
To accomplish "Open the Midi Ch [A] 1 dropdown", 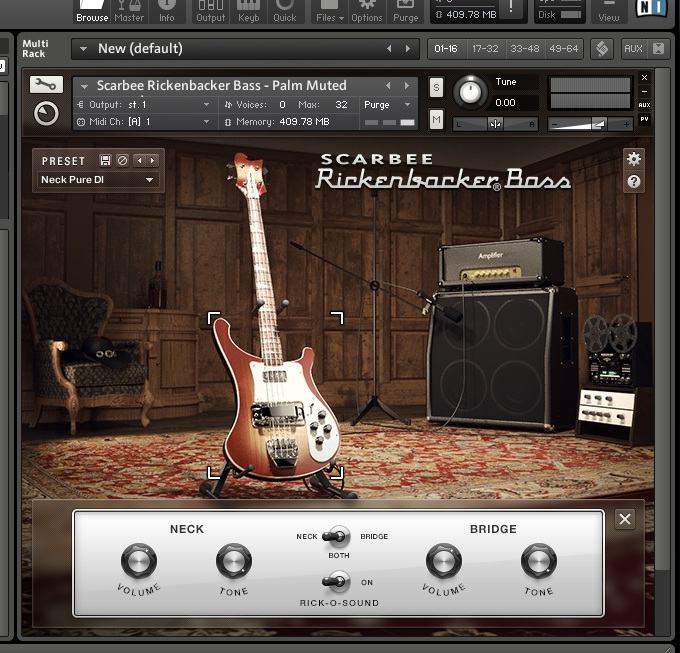I will pyautogui.click(x=143, y=122).
